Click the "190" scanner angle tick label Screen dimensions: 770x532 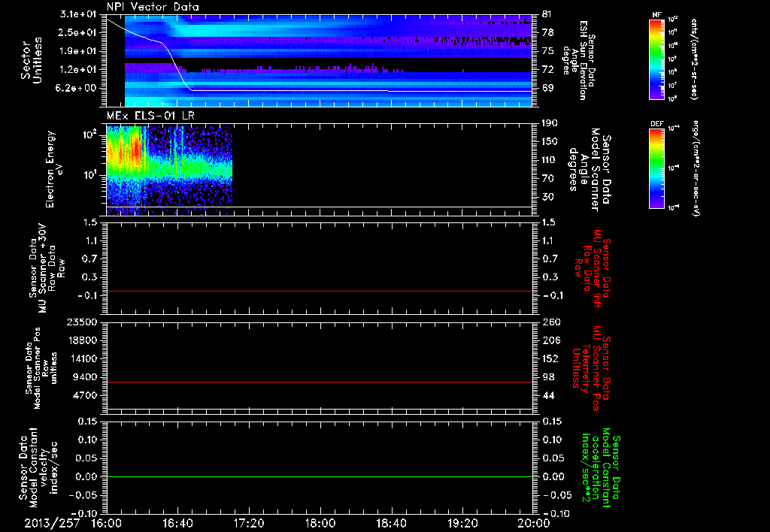click(x=550, y=123)
